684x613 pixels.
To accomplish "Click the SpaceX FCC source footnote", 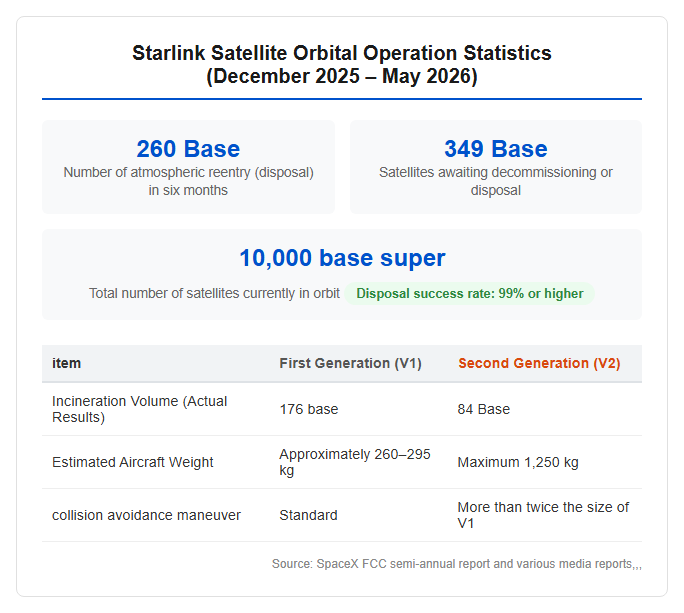I will tap(457, 564).
